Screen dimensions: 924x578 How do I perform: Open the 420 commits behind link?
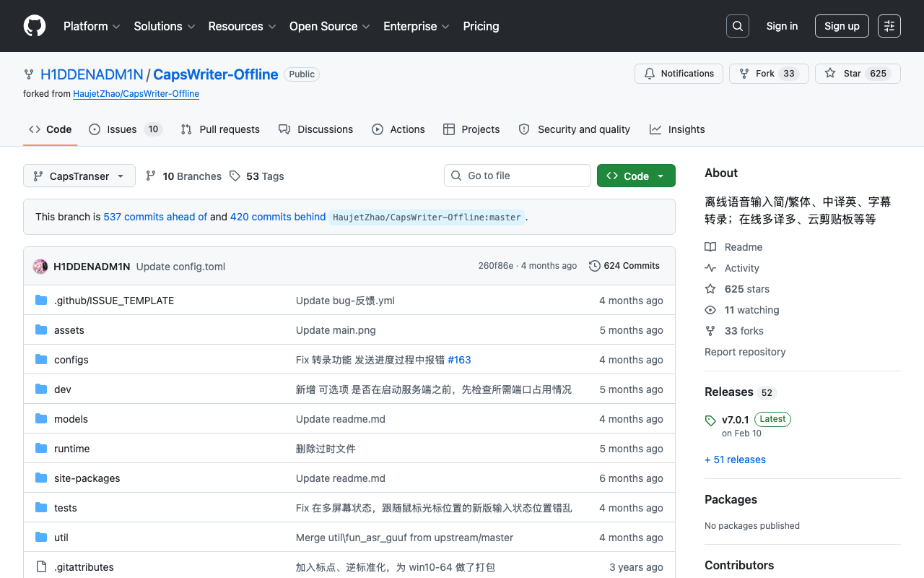click(278, 217)
